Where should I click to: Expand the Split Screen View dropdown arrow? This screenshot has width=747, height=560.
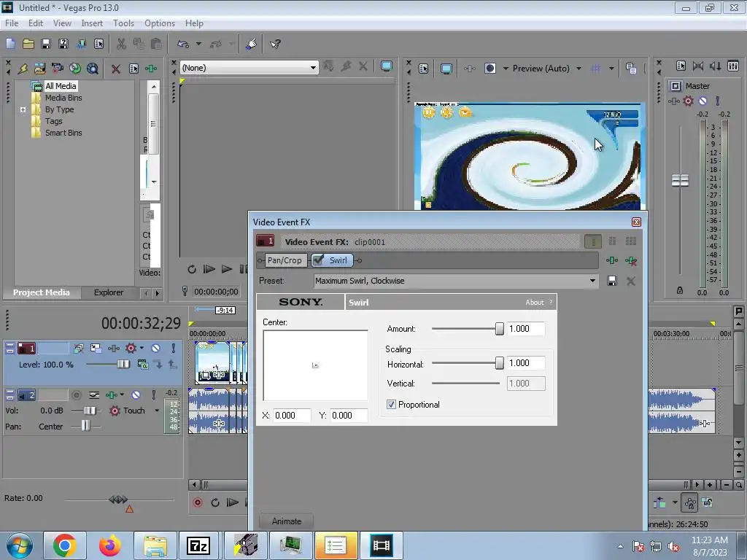(x=506, y=69)
